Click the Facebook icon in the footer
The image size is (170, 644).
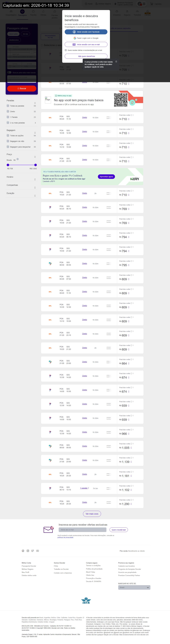(x=23, y=551)
